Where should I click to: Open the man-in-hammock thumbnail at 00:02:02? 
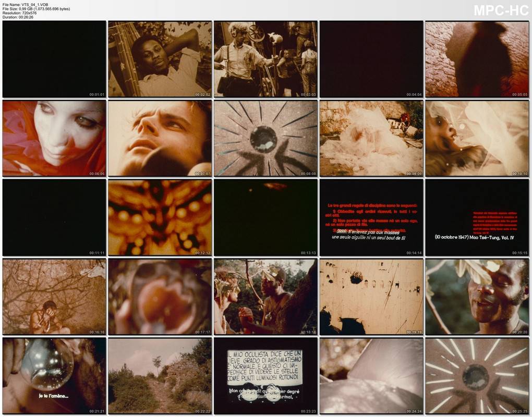(160, 59)
